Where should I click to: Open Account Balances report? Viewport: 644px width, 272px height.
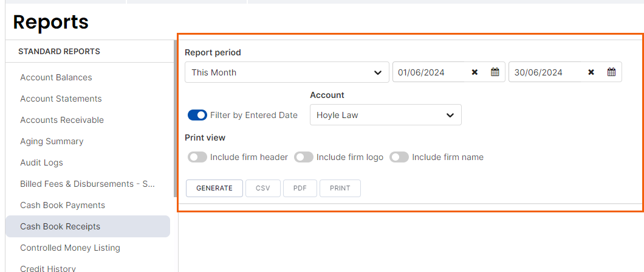click(56, 77)
